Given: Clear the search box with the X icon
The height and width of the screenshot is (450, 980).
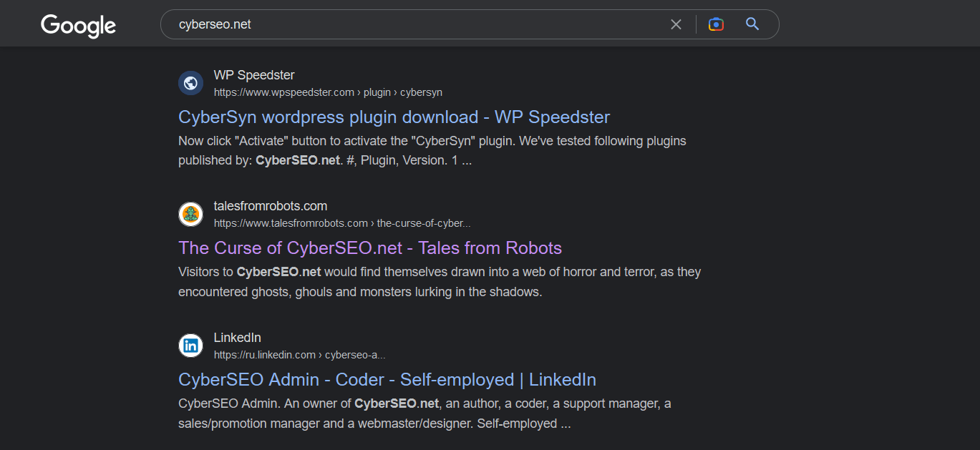Looking at the screenshot, I should pos(676,24).
